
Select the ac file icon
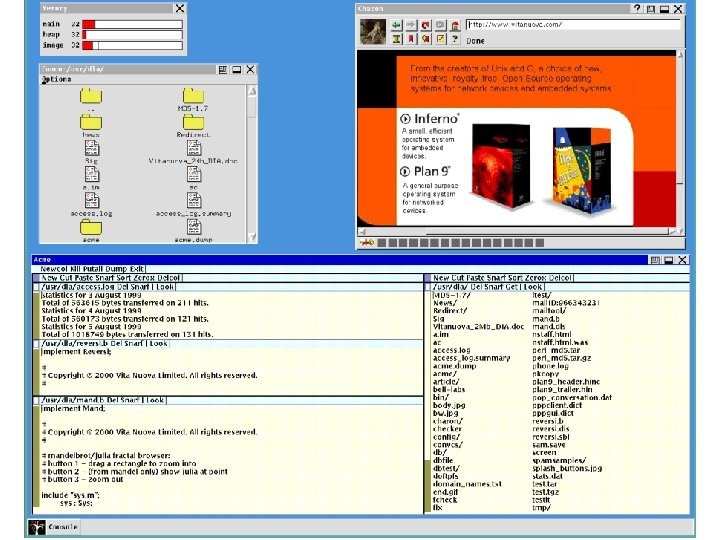tap(194, 174)
